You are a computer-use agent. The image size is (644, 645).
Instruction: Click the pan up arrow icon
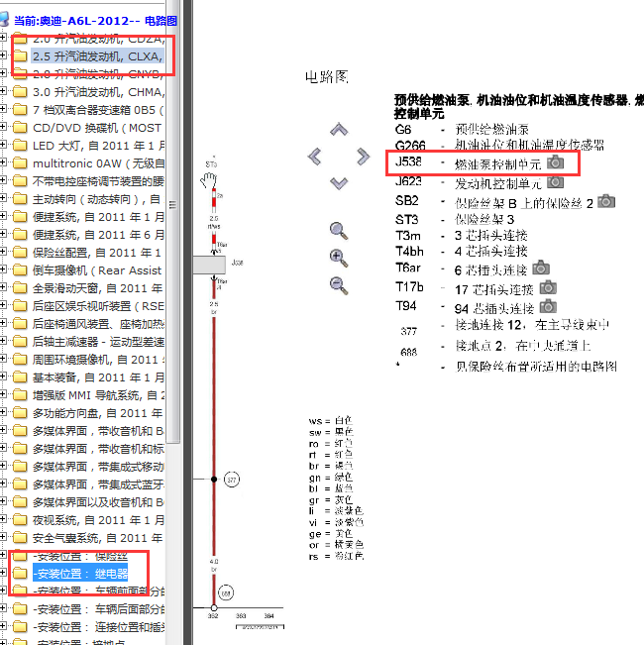(x=339, y=130)
